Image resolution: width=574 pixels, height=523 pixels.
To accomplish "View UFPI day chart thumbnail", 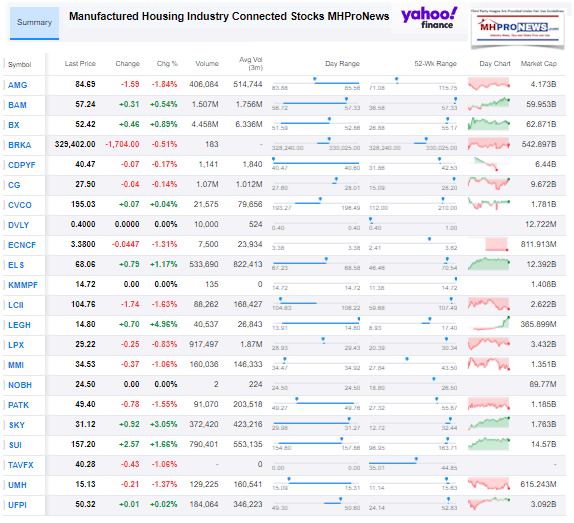I will click(x=489, y=504).
